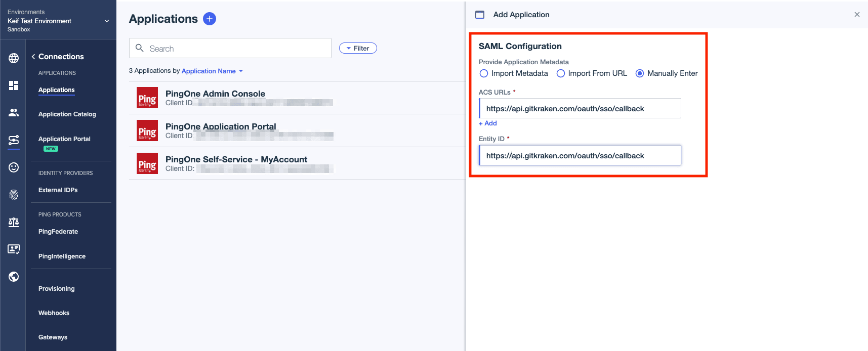Expand the Keif Test Environment dropdown
868x351 pixels.
coord(107,21)
